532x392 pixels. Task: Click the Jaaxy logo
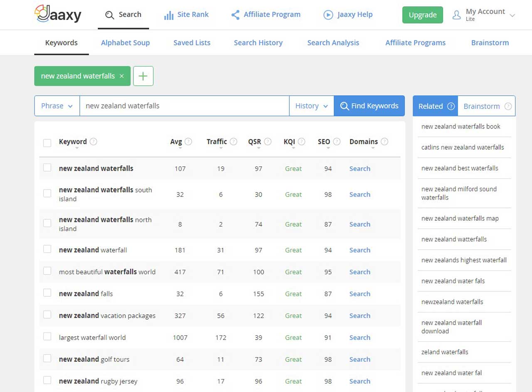pyautogui.click(x=58, y=15)
